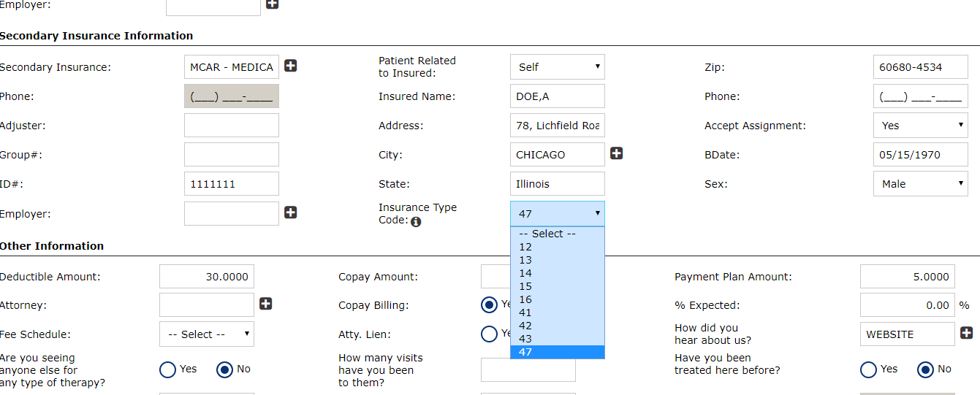Click the plus icon beside the Attorney field
This screenshot has width=980, height=395.
266,304
